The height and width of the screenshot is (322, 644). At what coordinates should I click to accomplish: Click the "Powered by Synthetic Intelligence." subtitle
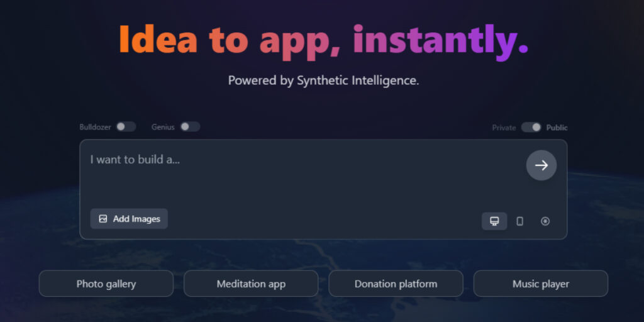[324, 80]
